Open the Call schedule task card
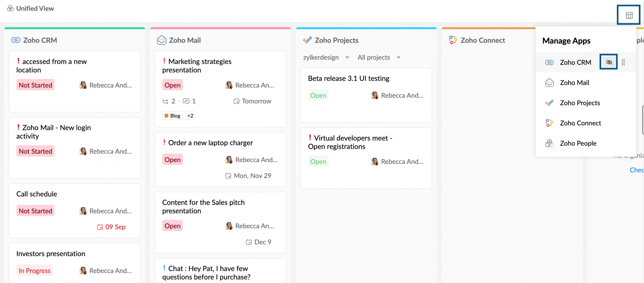 (x=37, y=194)
